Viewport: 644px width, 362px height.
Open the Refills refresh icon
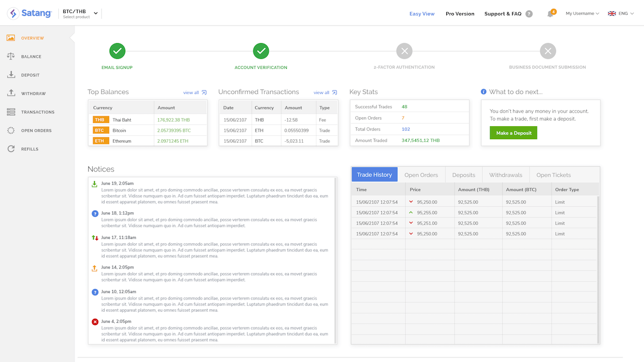click(x=11, y=149)
